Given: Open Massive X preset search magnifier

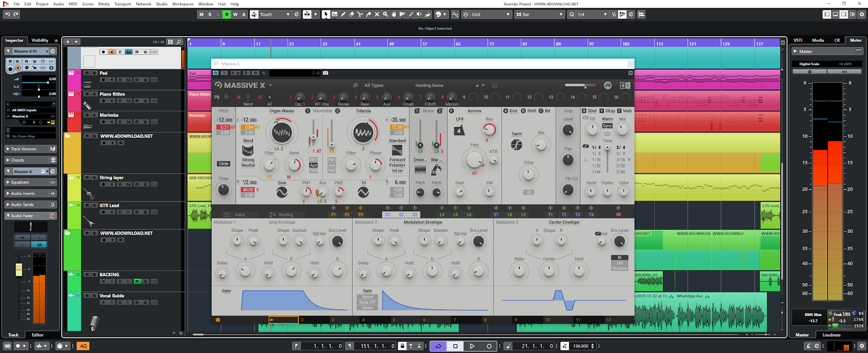Looking at the screenshot, I should tap(355, 85).
